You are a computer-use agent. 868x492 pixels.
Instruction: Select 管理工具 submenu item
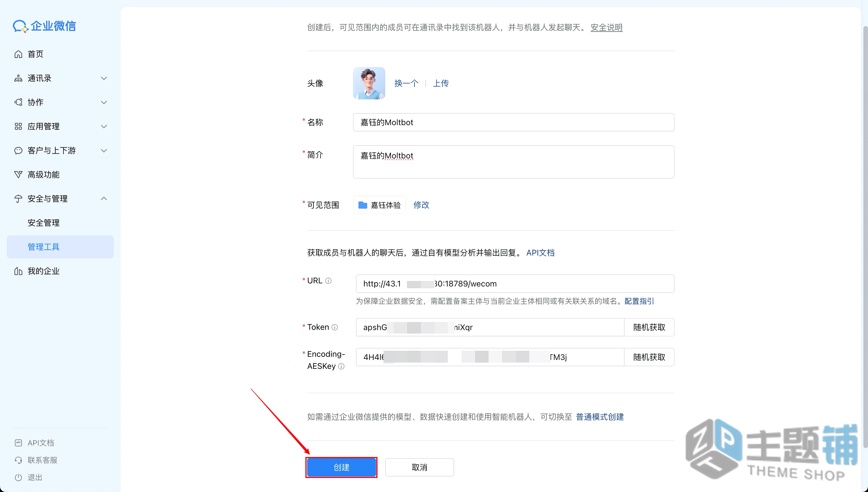pos(60,247)
